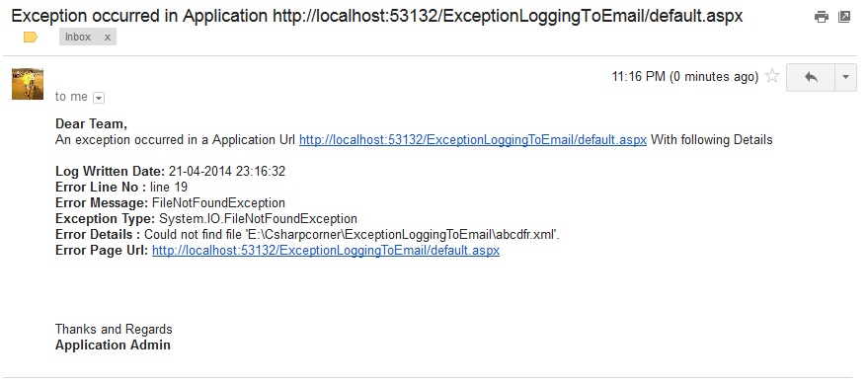Click the Print all icon
The image size is (868, 383).
point(821,17)
